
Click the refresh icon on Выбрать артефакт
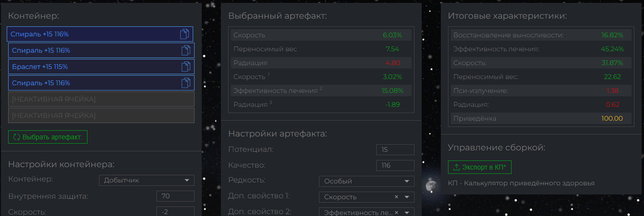click(x=17, y=137)
